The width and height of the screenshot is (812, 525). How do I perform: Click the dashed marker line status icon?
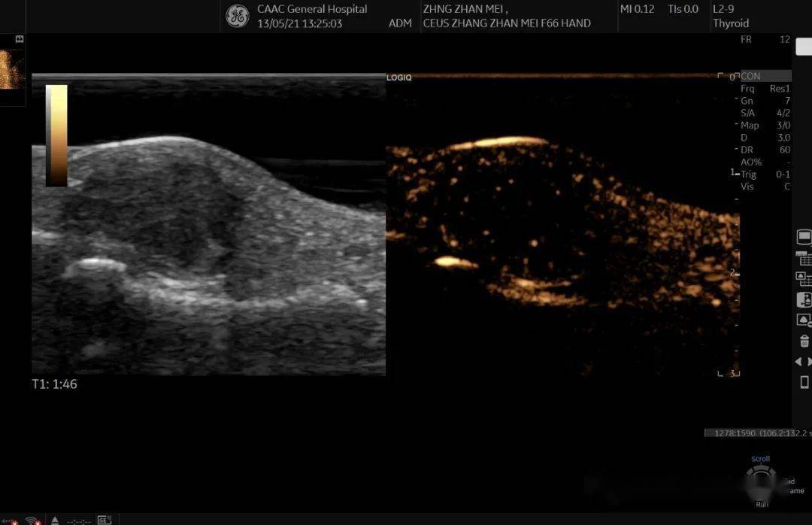pos(79,520)
